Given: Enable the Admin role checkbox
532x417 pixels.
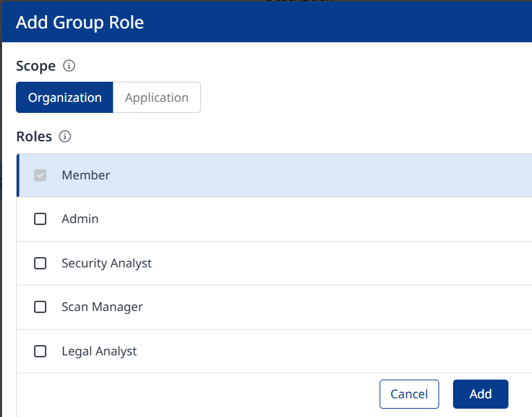Looking at the screenshot, I should pos(40,219).
